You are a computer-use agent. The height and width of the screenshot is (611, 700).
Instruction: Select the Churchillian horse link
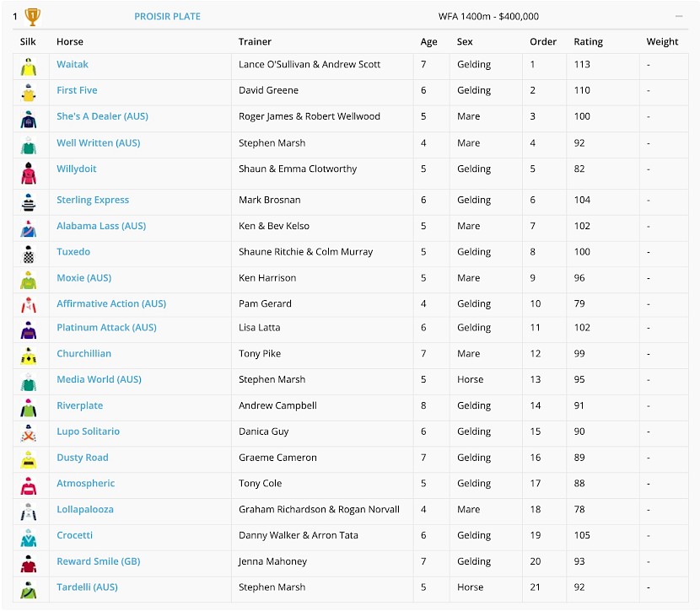(84, 354)
